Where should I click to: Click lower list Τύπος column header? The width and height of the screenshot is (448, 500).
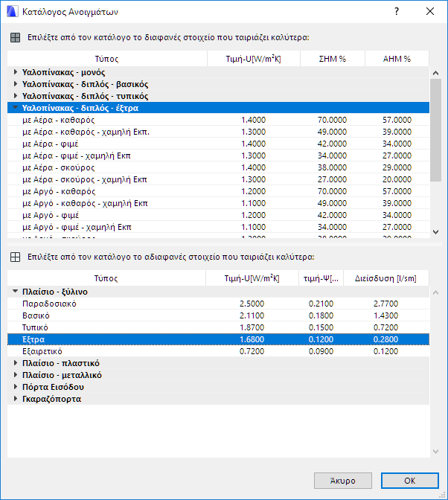tap(106, 278)
